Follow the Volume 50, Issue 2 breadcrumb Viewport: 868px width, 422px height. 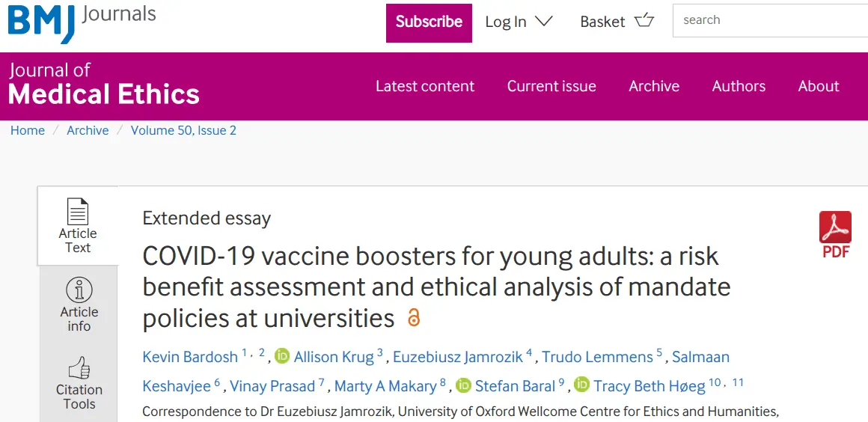pos(183,130)
